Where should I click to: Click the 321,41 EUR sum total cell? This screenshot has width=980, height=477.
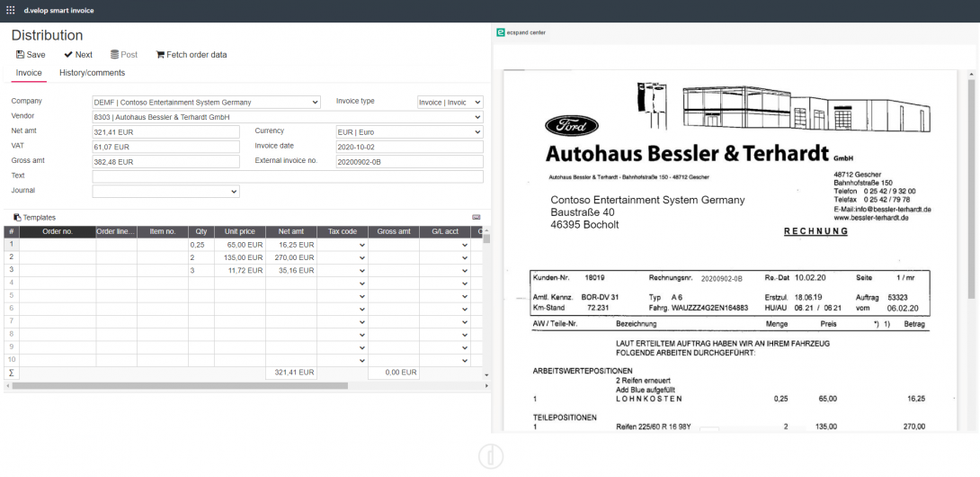pyautogui.click(x=291, y=373)
